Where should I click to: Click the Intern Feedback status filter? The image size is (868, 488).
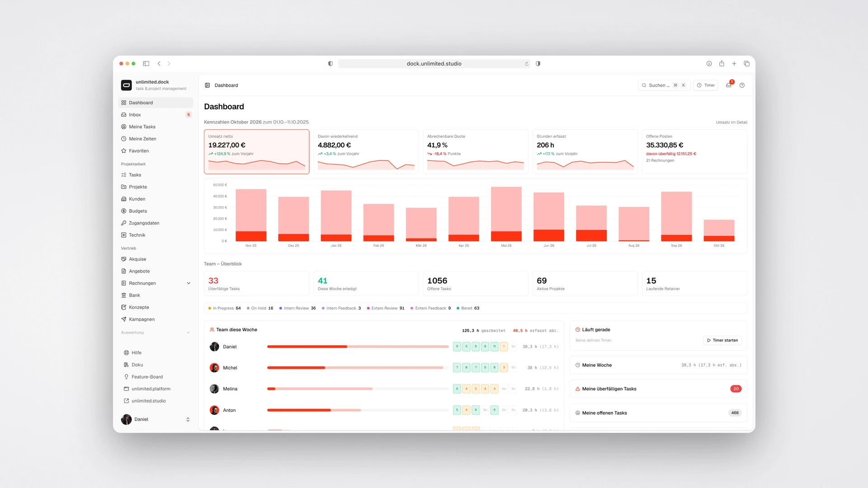point(341,308)
